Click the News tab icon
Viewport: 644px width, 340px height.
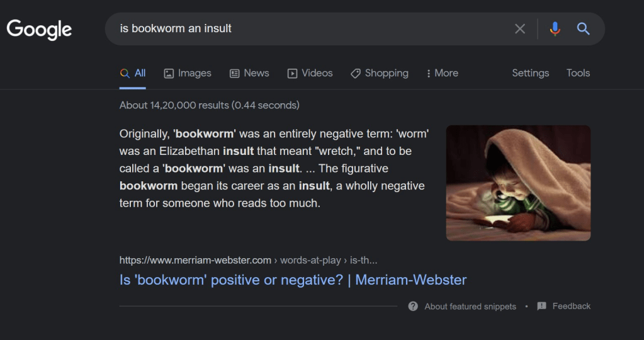tap(235, 74)
